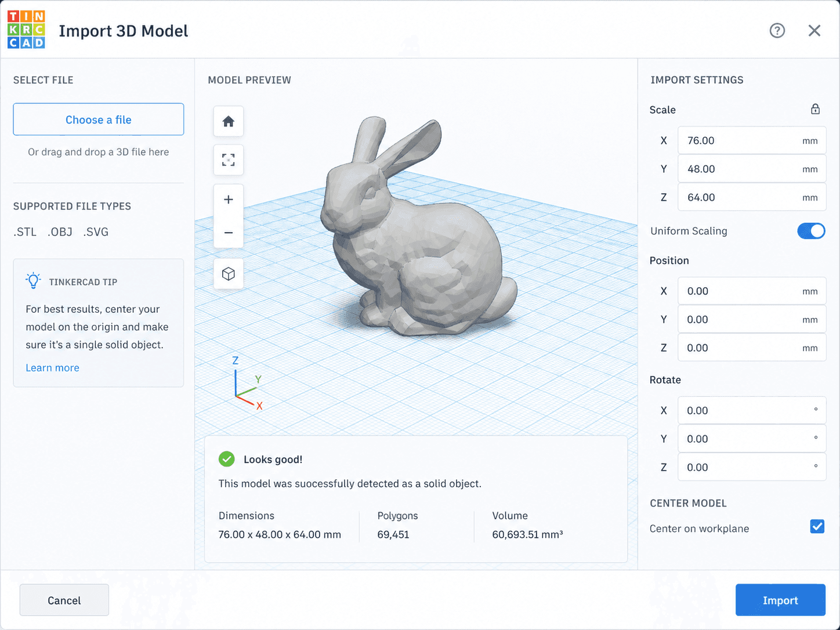Disable Uniform Scaling
This screenshot has width=840, height=630.
coord(811,231)
